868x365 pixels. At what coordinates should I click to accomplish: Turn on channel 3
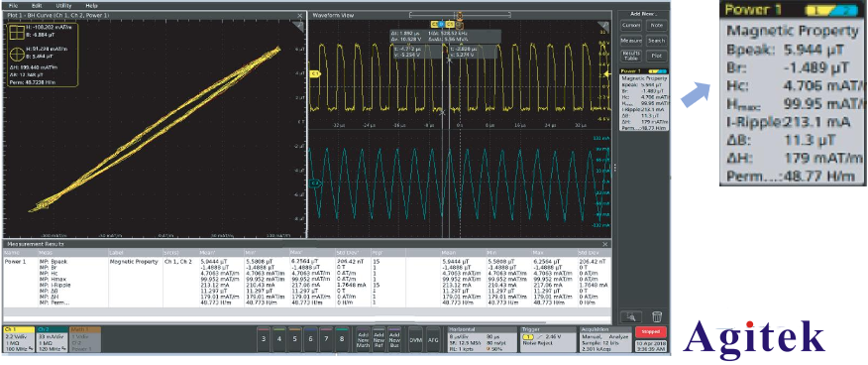264,339
